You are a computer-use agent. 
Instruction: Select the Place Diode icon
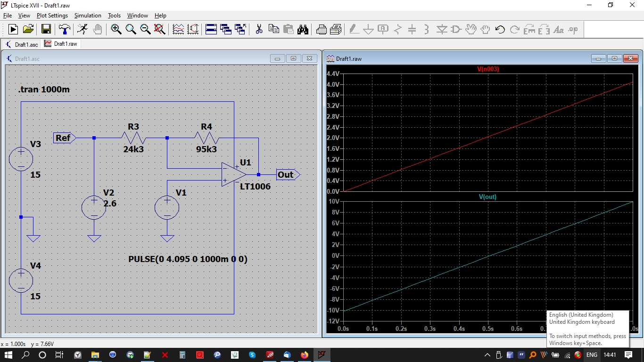(x=441, y=29)
